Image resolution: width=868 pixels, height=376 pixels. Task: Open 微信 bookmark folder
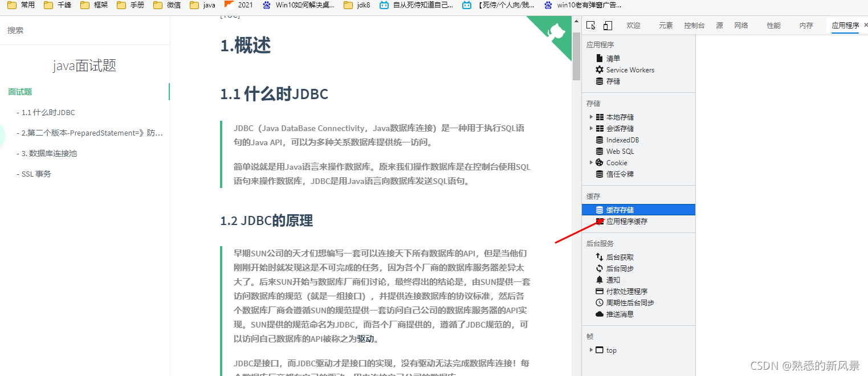167,5
